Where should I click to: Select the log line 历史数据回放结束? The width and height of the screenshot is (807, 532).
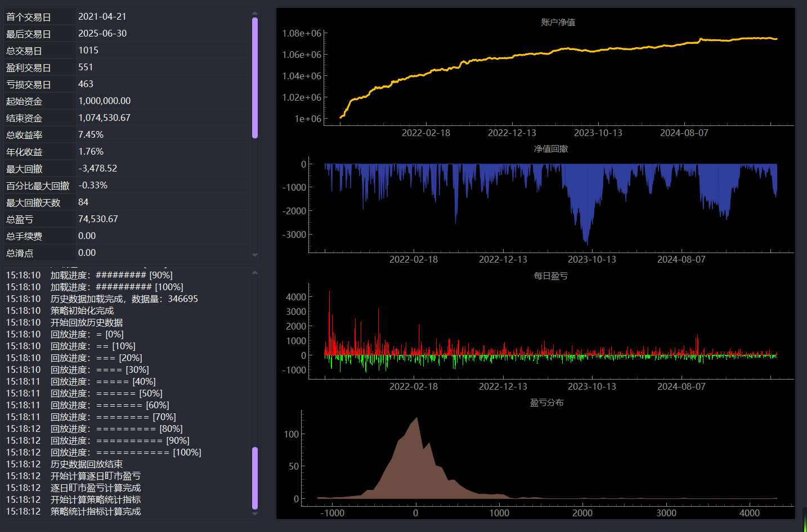pos(87,464)
